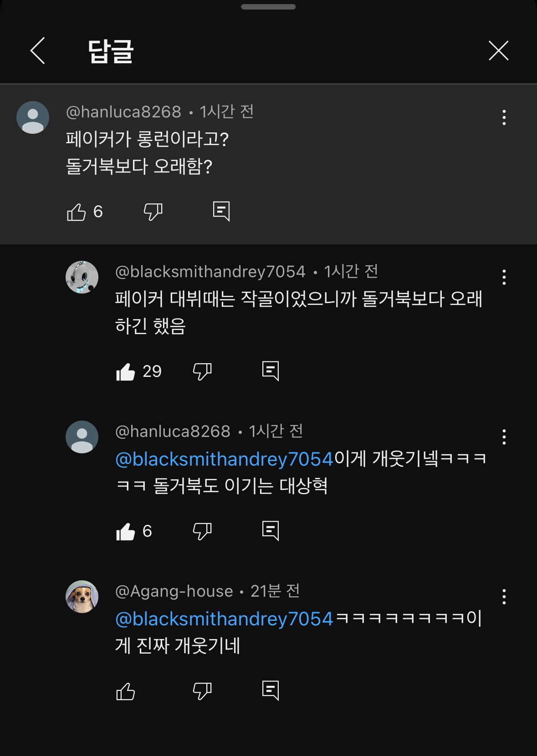The image size is (537, 756).
Task: Go back using the left arrow icon
Action: [38, 51]
